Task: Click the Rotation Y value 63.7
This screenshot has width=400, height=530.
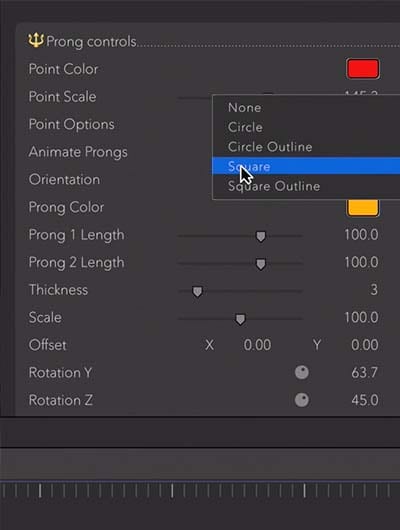Action: (x=364, y=372)
